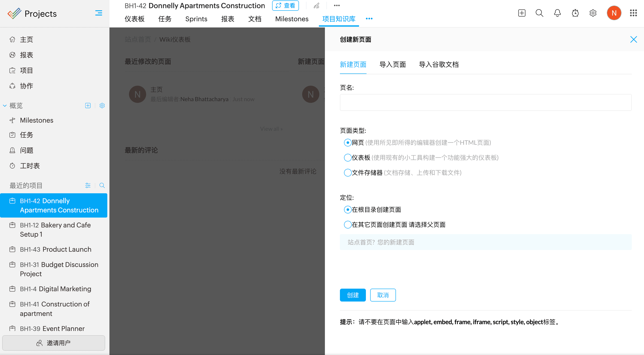Open BH1-43 Product Launch project
Viewport: 644px width, 355px height.
pyautogui.click(x=56, y=249)
